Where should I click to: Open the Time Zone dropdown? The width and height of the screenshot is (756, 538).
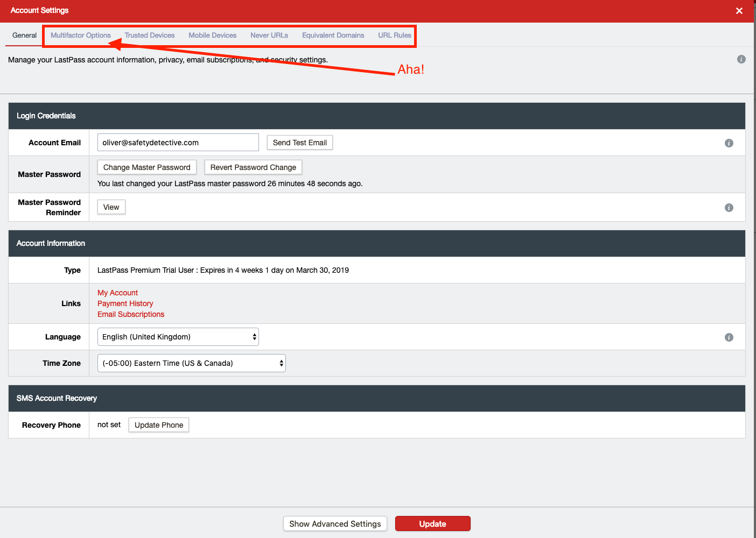pos(192,363)
